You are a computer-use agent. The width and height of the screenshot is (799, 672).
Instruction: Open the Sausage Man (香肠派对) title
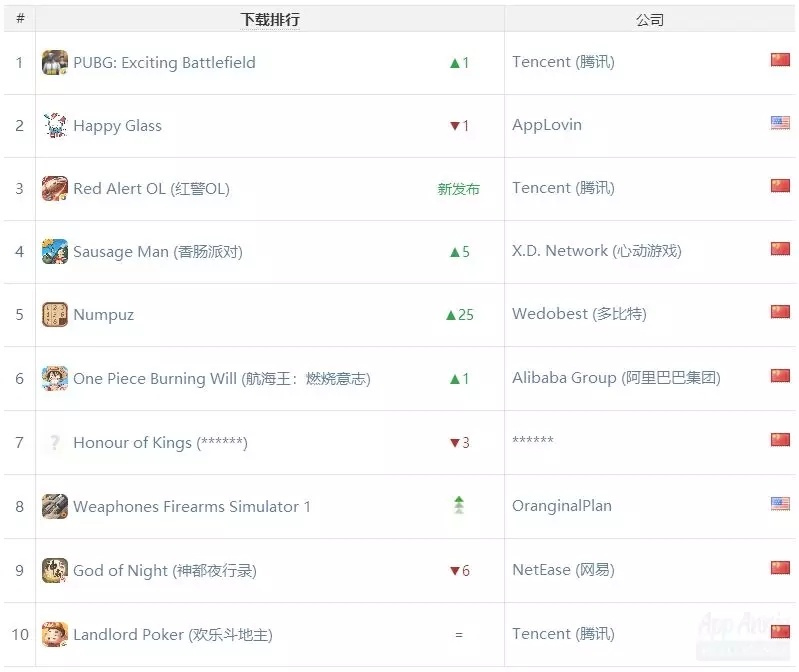pos(158,252)
